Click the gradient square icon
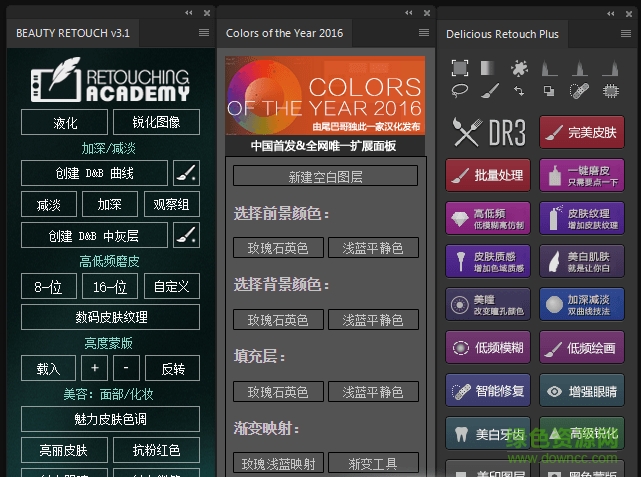The height and width of the screenshot is (477, 641). point(489,68)
